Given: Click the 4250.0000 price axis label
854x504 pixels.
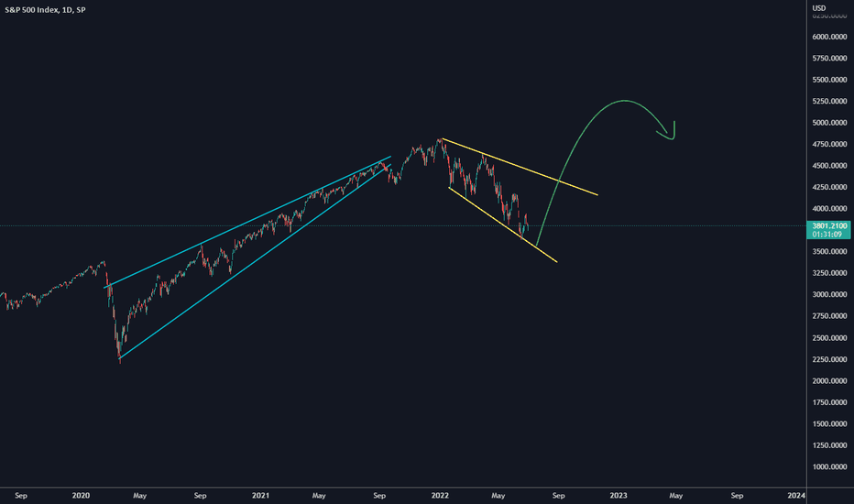Looking at the screenshot, I should coord(829,187).
